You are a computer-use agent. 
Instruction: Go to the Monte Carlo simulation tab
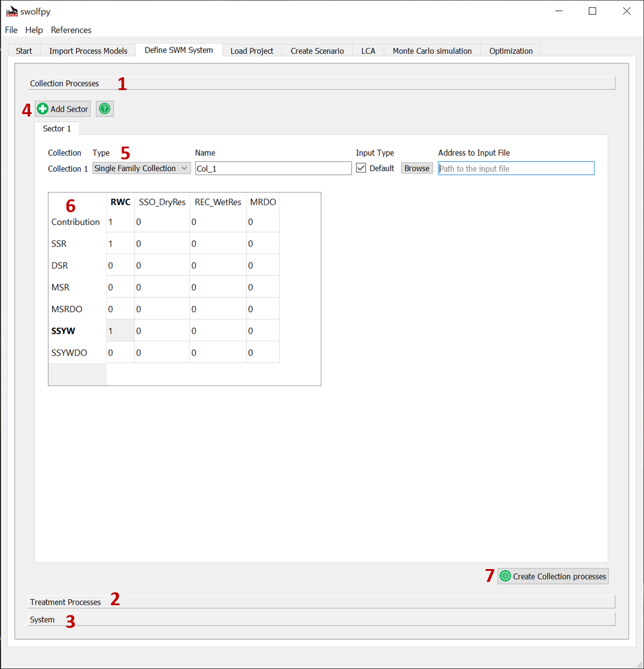[x=432, y=51]
